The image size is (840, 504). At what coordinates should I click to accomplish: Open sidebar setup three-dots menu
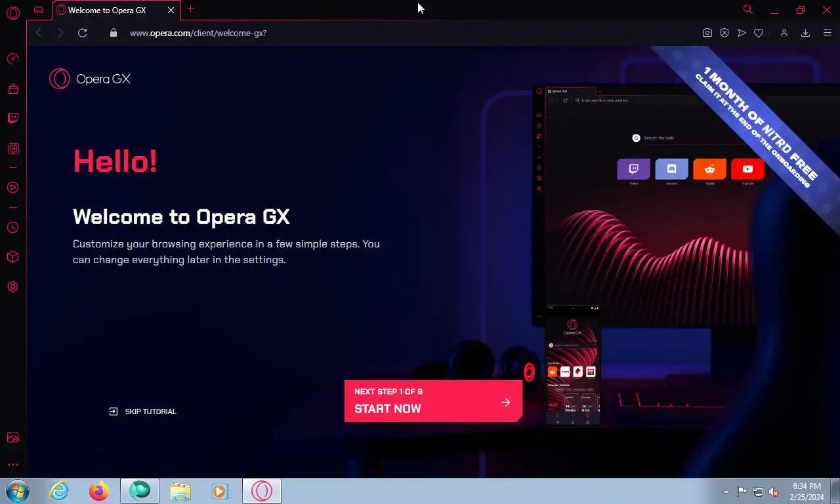pyautogui.click(x=12, y=465)
